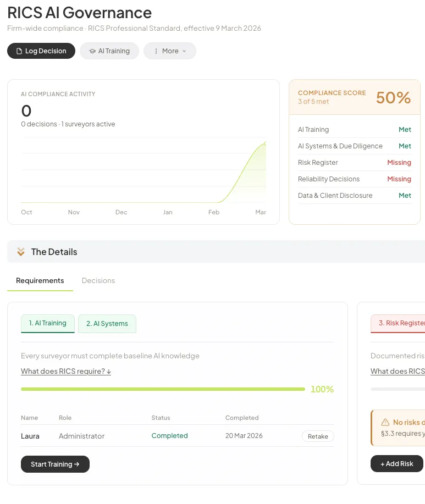Expand 'What does RICS require?' under AI Training
This screenshot has height=504, width=425.
click(66, 371)
